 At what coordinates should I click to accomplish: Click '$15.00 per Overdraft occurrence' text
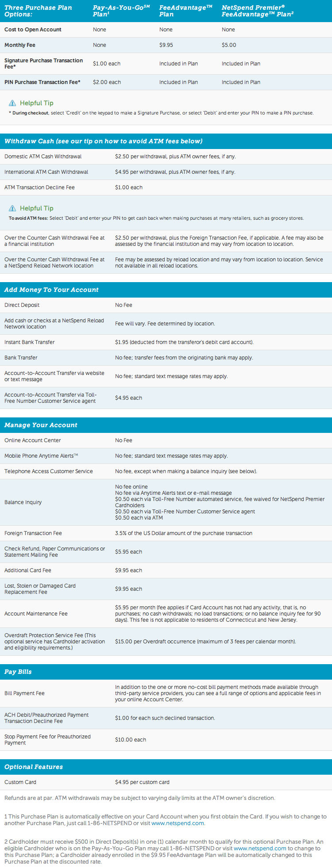pos(205,642)
